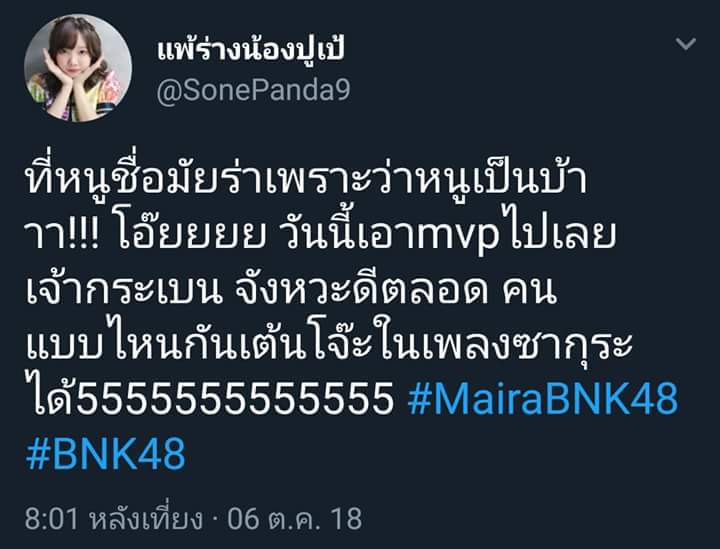
Task: Open the author's round profile picture
Action: 78,68
